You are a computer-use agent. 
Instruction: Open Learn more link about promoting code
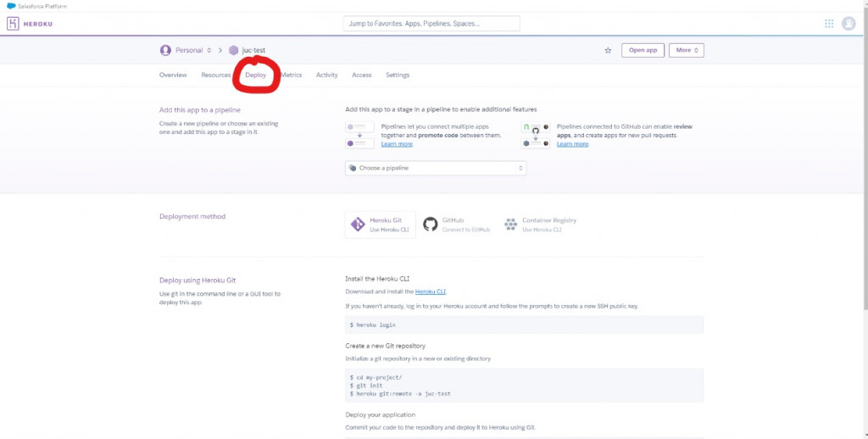click(x=397, y=144)
